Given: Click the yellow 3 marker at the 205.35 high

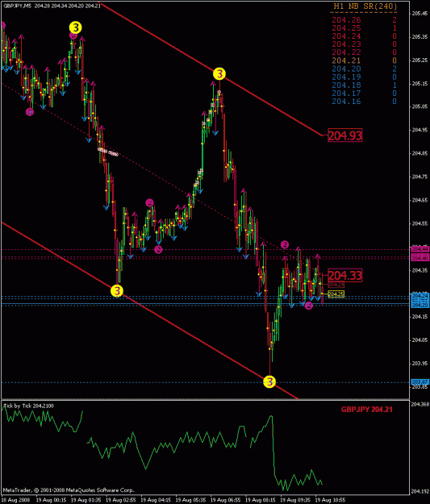Looking at the screenshot, I should click(x=75, y=27).
